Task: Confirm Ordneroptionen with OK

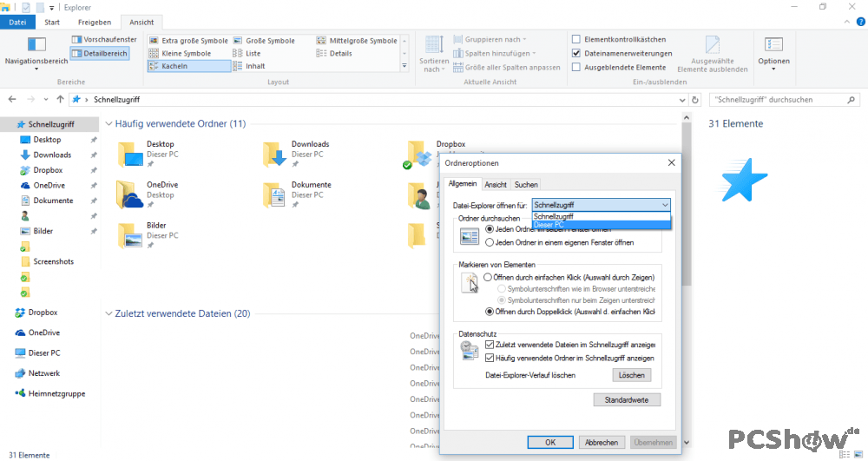Action: (x=550, y=442)
